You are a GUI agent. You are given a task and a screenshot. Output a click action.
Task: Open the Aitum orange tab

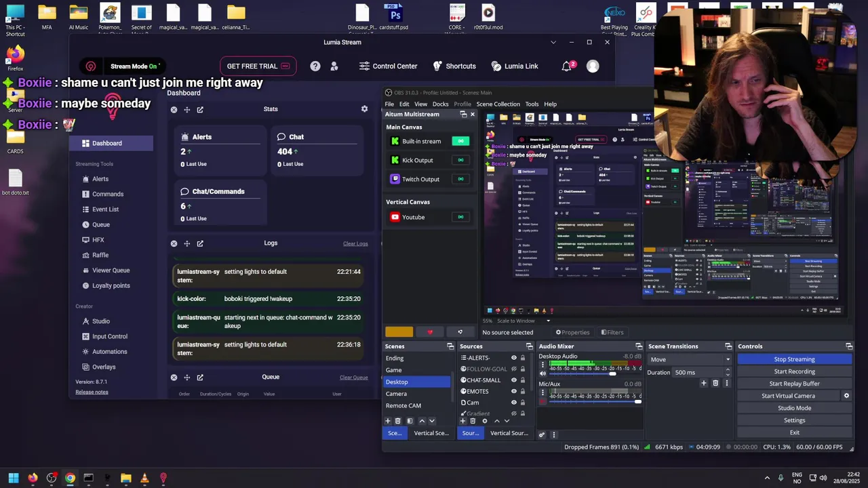(x=399, y=332)
